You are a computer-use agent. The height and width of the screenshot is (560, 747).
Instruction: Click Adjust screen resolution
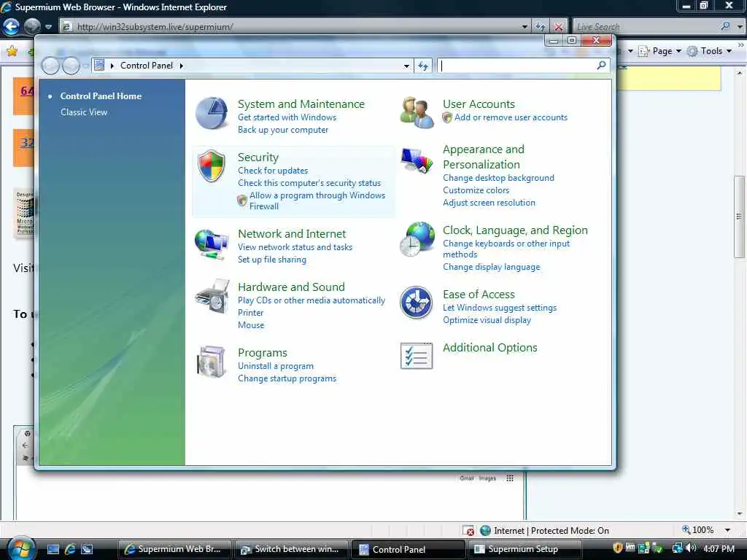click(x=489, y=203)
